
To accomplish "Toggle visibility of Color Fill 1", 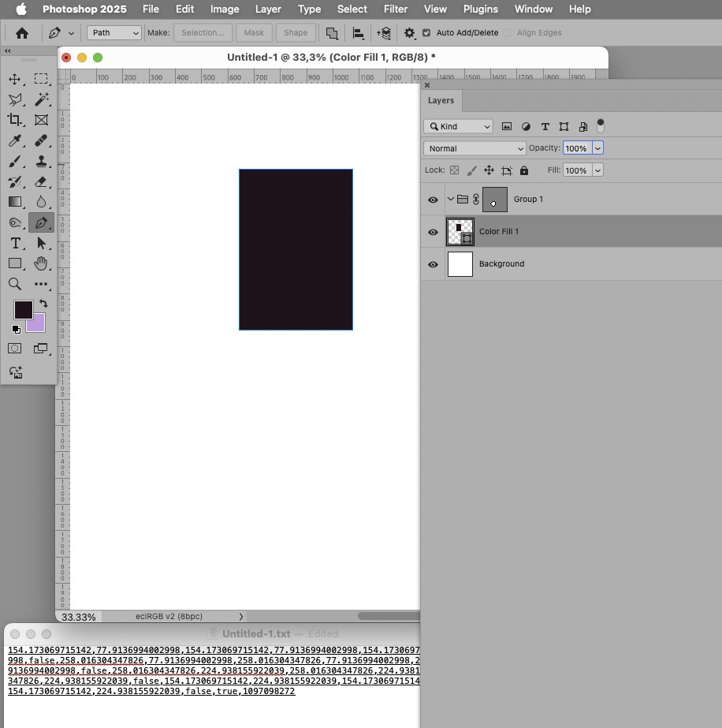I will [x=433, y=231].
